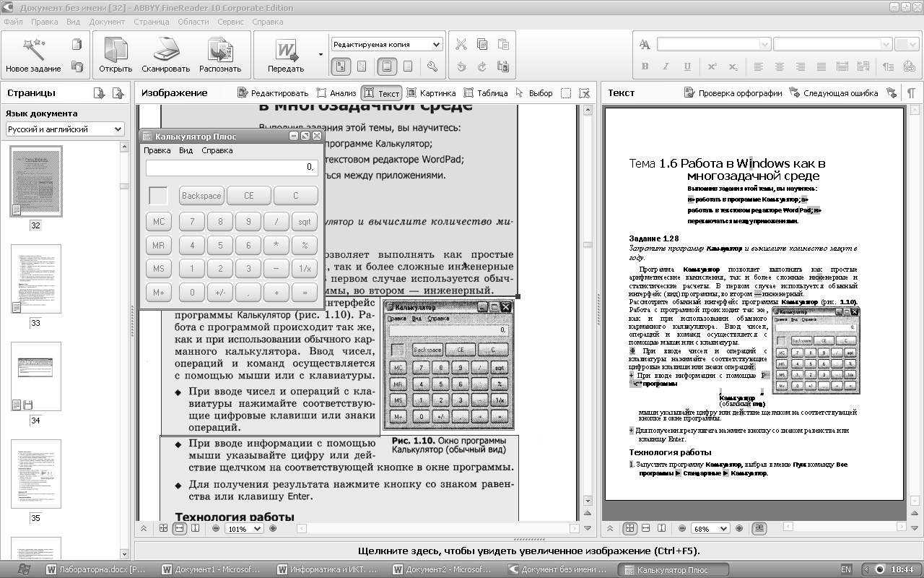
Task: Click the Распознать toolbar button
Action: pyautogui.click(x=220, y=55)
